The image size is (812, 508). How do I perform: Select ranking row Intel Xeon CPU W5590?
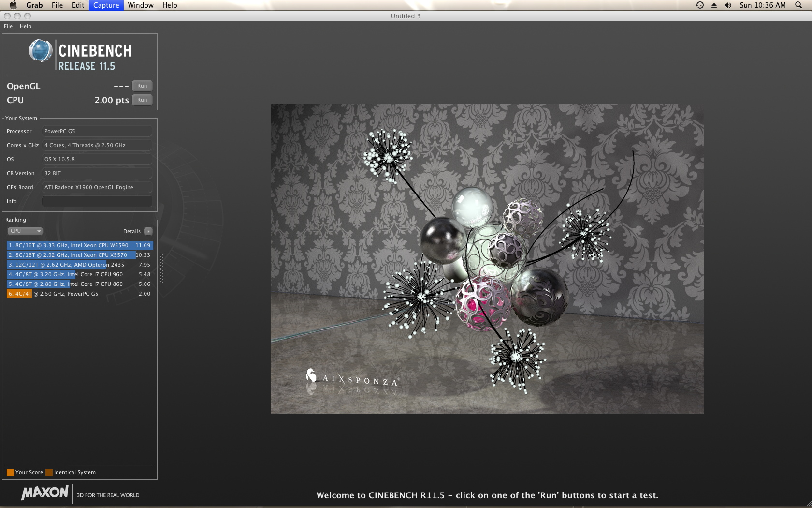(80, 245)
